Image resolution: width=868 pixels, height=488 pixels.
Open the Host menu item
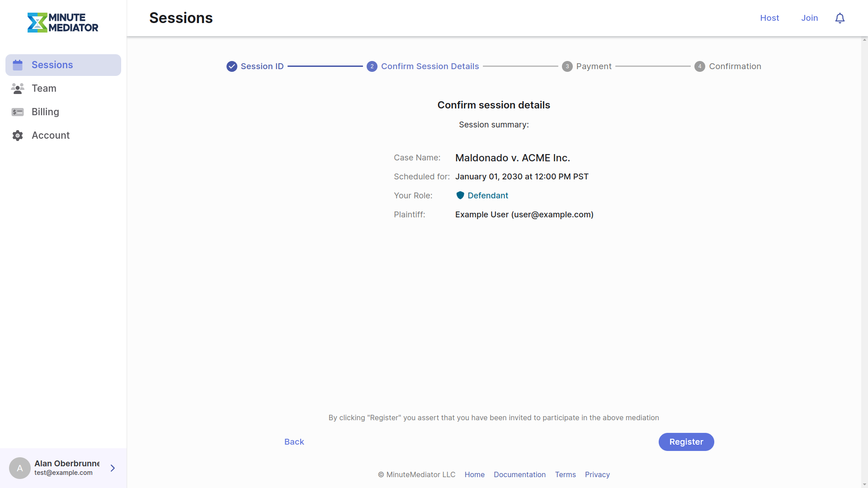click(769, 18)
